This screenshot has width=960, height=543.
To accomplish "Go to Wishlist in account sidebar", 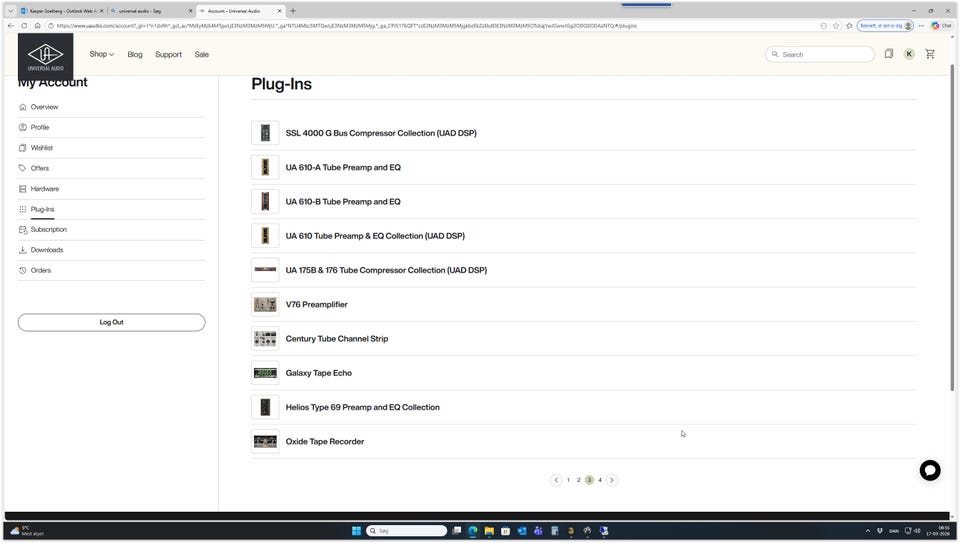I will 42,148.
